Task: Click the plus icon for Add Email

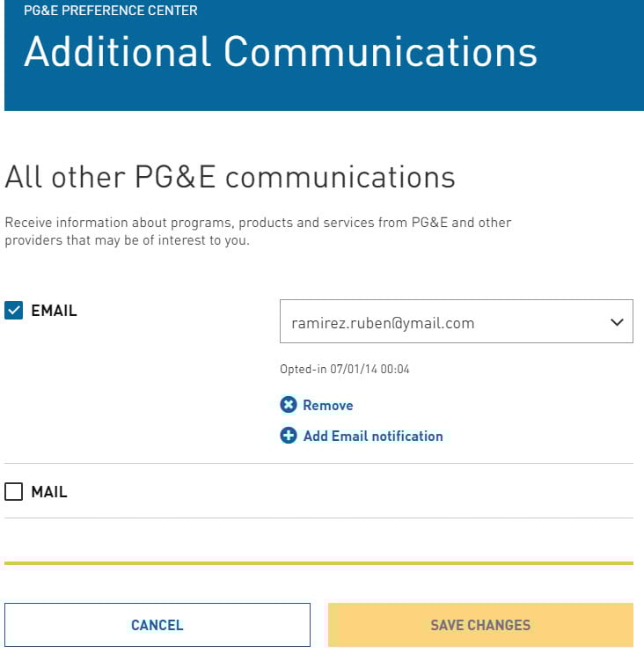Action: [x=289, y=436]
